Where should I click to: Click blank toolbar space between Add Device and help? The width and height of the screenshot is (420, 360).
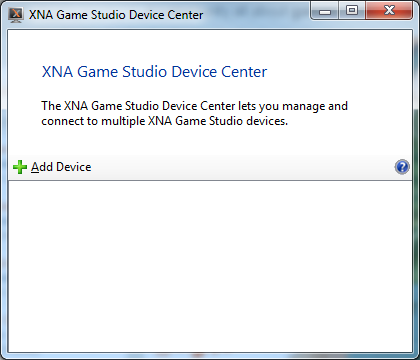[243, 167]
